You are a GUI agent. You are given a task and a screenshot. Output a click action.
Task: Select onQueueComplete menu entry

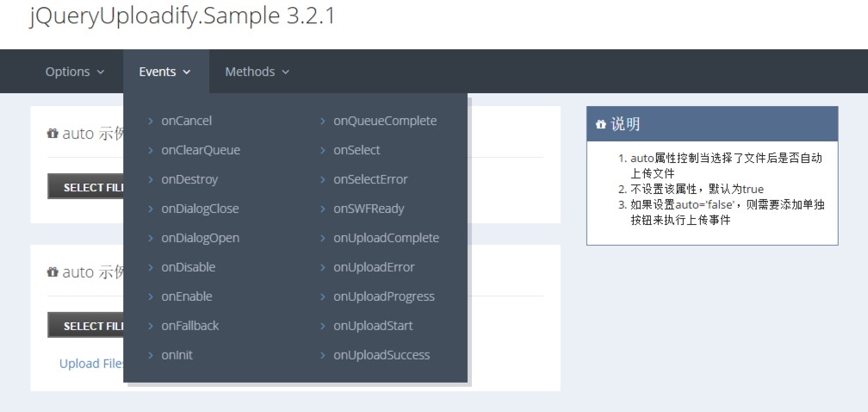coord(385,121)
